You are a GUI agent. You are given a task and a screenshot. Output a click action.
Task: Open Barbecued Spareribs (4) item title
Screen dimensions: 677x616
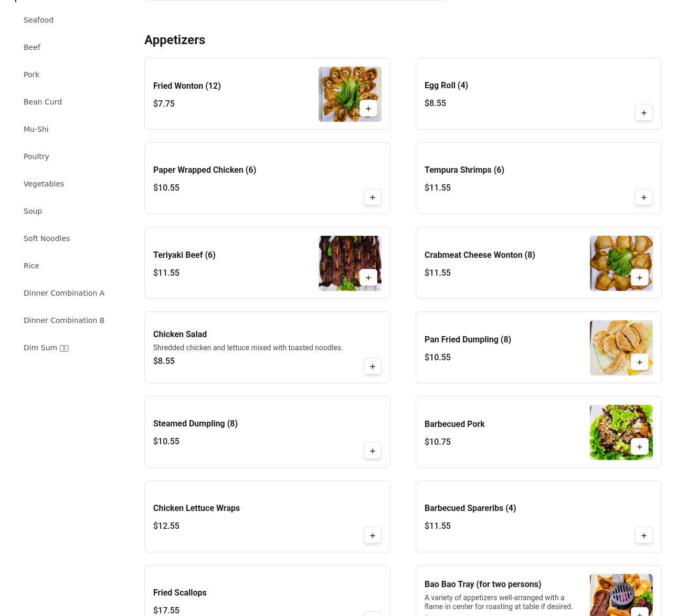tap(470, 508)
